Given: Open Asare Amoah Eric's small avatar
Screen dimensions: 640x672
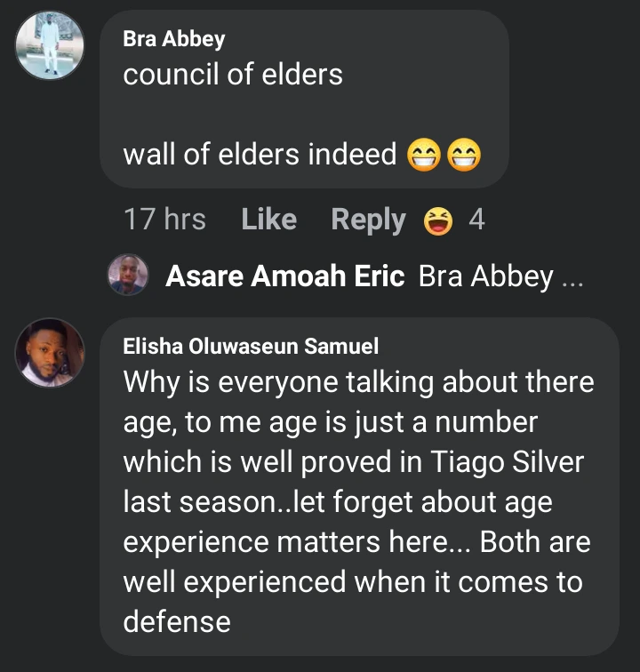Looking at the screenshot, I should point(127,275).
